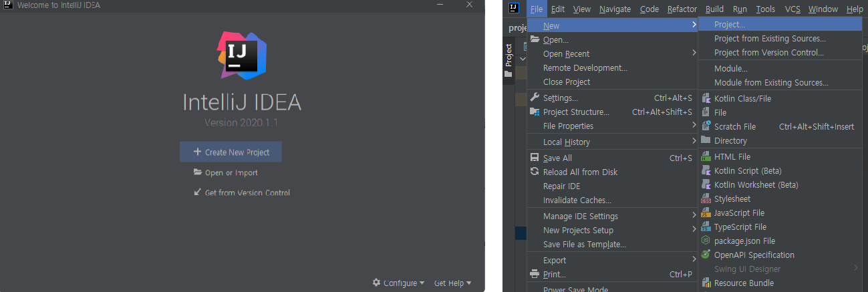The height and width of the screenshot is (292, 868).
Task: Open the Refactor menu
Action: [682, 9]
